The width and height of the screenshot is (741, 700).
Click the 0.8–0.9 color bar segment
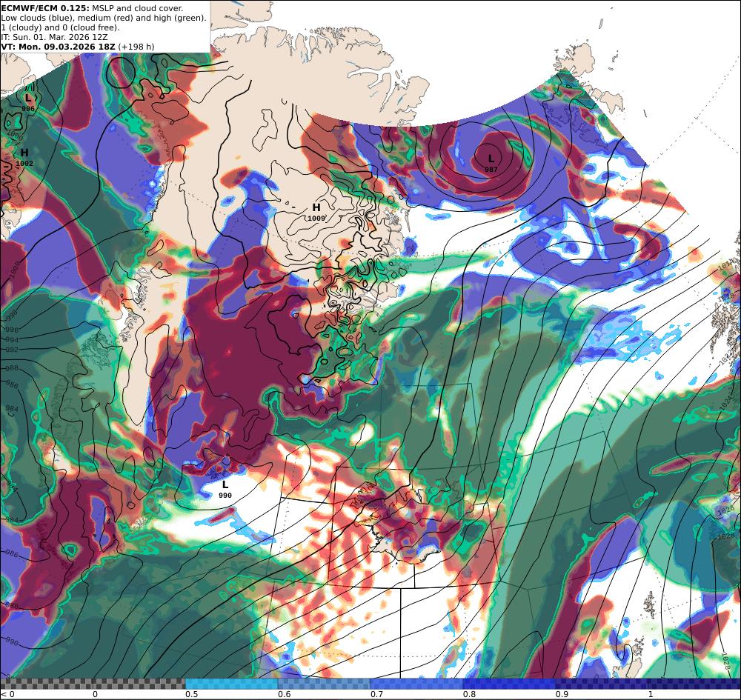pos(510,684)
